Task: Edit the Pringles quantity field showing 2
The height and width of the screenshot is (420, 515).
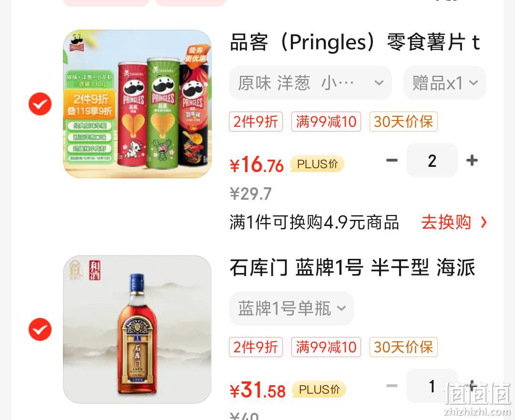Action: (x=432, y=161)
